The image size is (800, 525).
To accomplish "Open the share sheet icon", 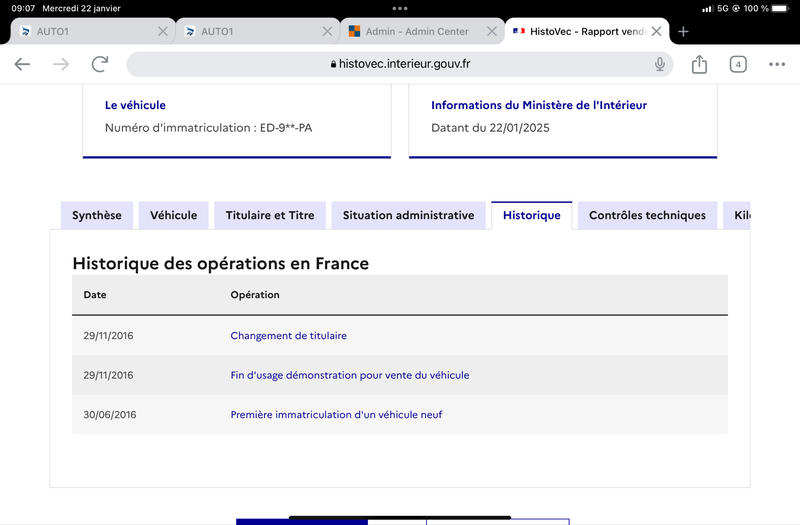I will pos(699,64).
